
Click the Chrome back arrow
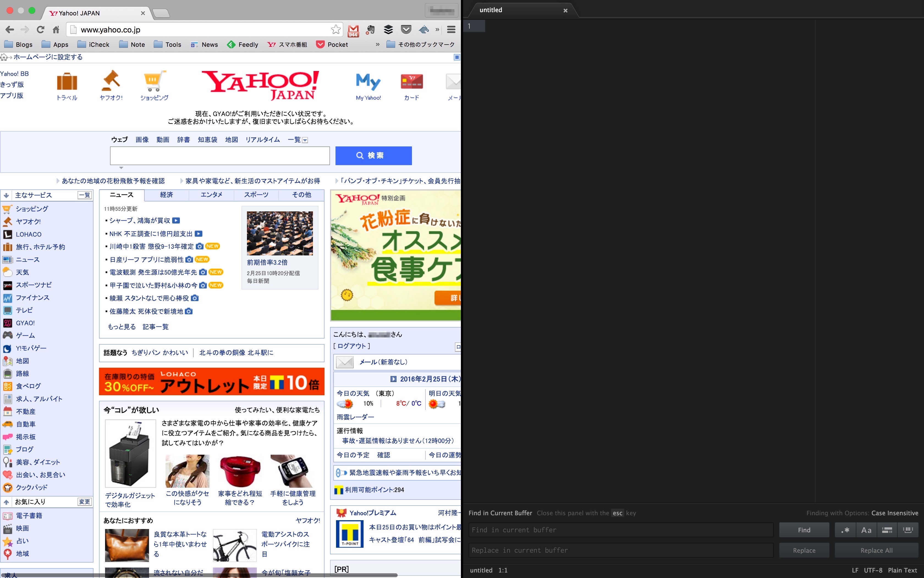tap(10, 29)
